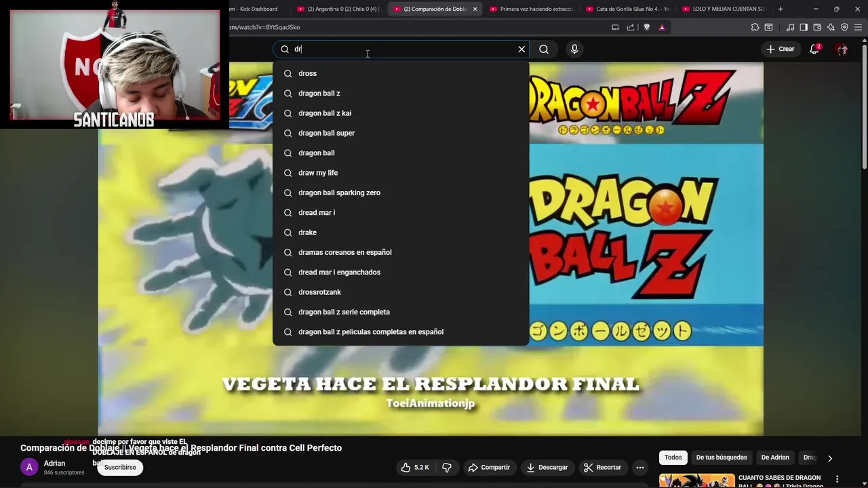
Task: Open the Adrian channel name link
Action: pyautogui.click(x=54, y=464)
